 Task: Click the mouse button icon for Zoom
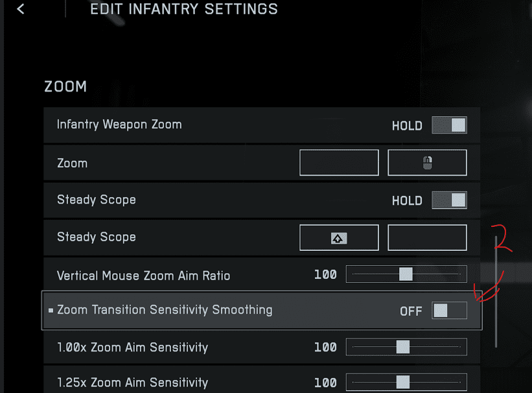[427, 163]
